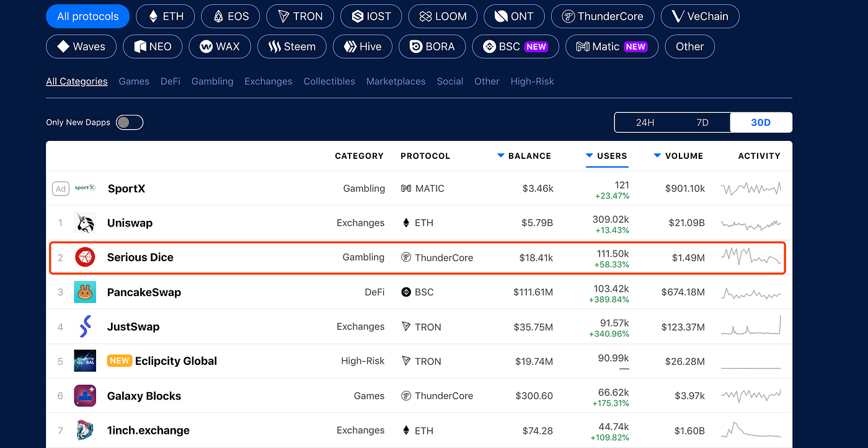Filter by ThunderCore protocol chip

click(603, 17)
